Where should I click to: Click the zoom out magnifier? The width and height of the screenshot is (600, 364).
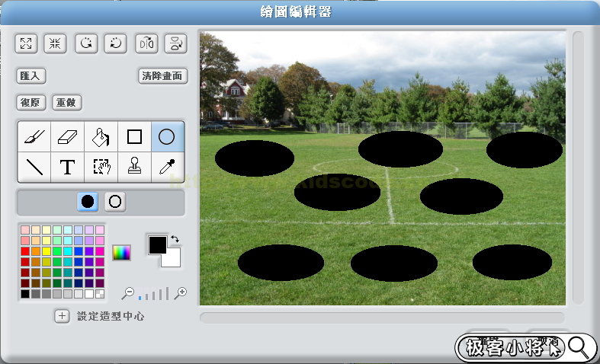point(128,293)
